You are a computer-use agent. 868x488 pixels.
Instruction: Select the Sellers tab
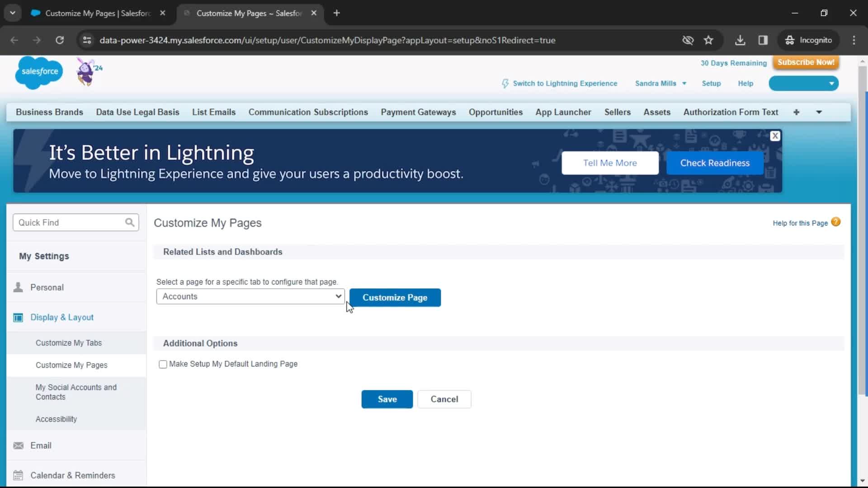618,112
